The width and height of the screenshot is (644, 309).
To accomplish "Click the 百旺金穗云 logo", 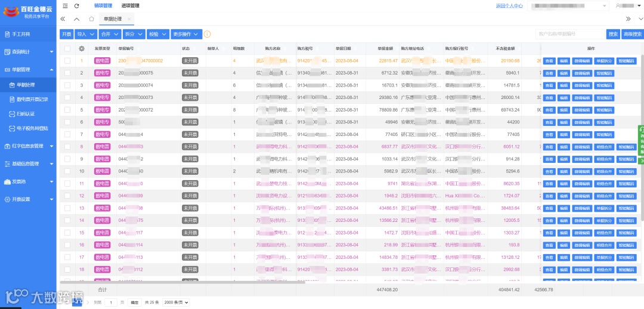I will click(27, 11).
